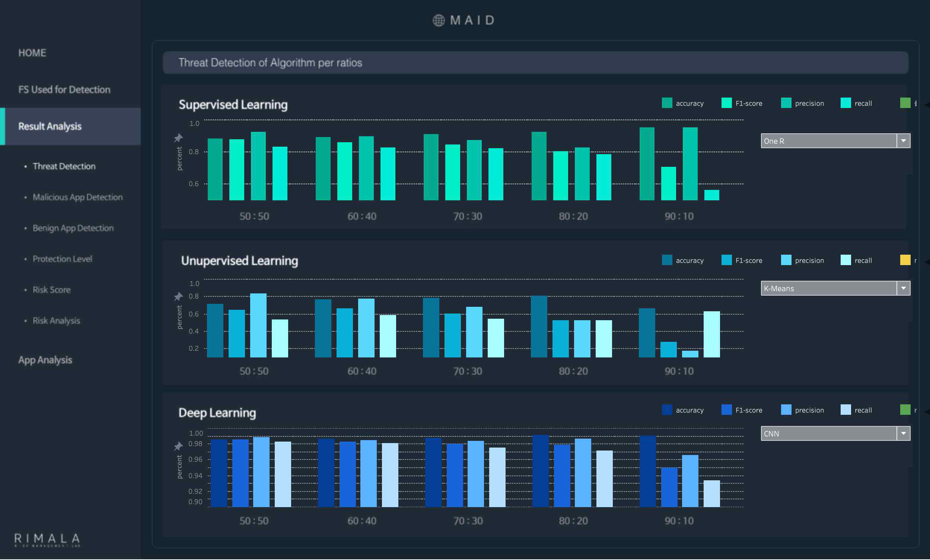Viewport: 930px width, 560px height.
Task: Toggle F1-score series in Supervised Learning legend
Action: 742,104
